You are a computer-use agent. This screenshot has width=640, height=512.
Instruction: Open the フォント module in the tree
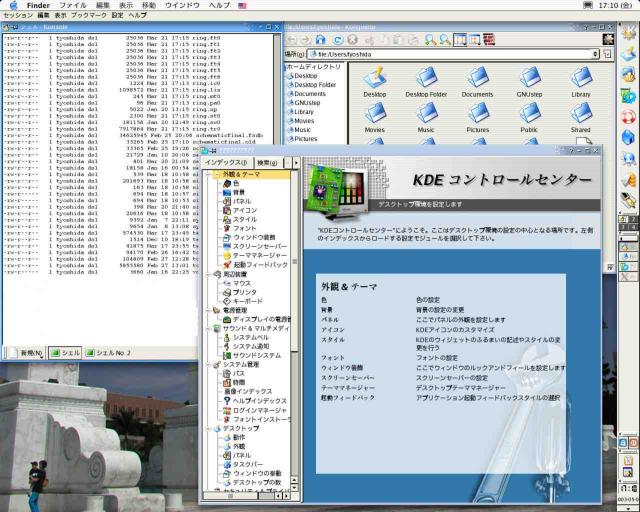click(x=240, y=228)
